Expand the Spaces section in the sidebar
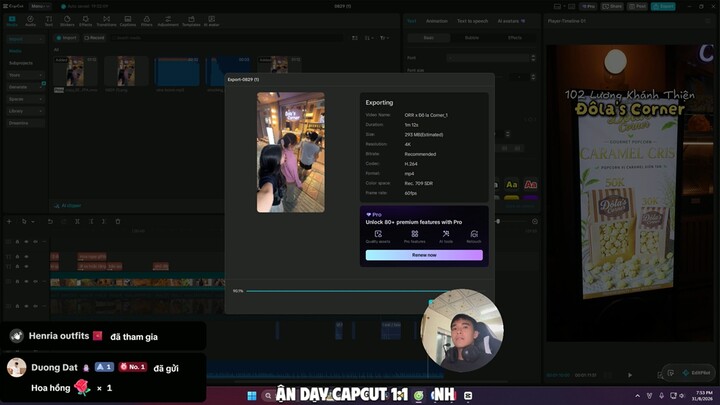This screenshot has width=720, height=405. tap(26, 99)
